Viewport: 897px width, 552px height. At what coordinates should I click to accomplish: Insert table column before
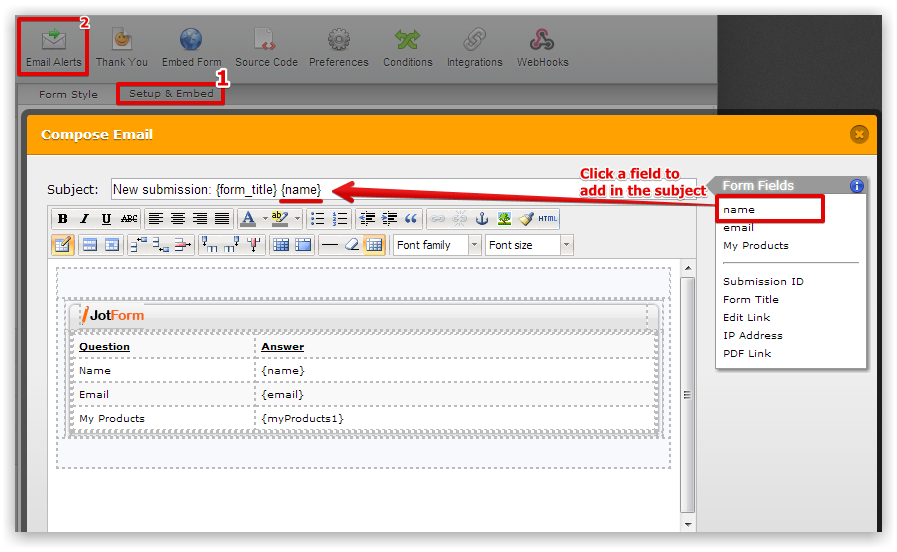tap(209, 245)
